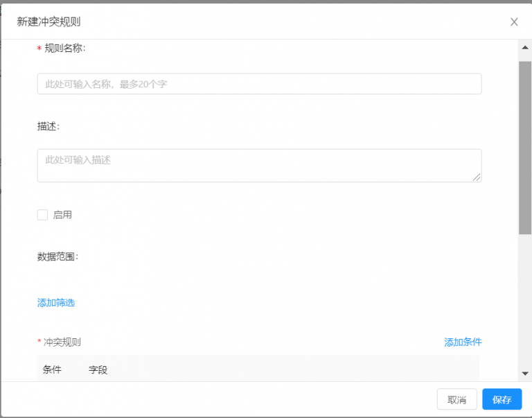Click the empty scrollbar track below thumb
Viewport: 532px width, 418px height.
coord(525,305)
